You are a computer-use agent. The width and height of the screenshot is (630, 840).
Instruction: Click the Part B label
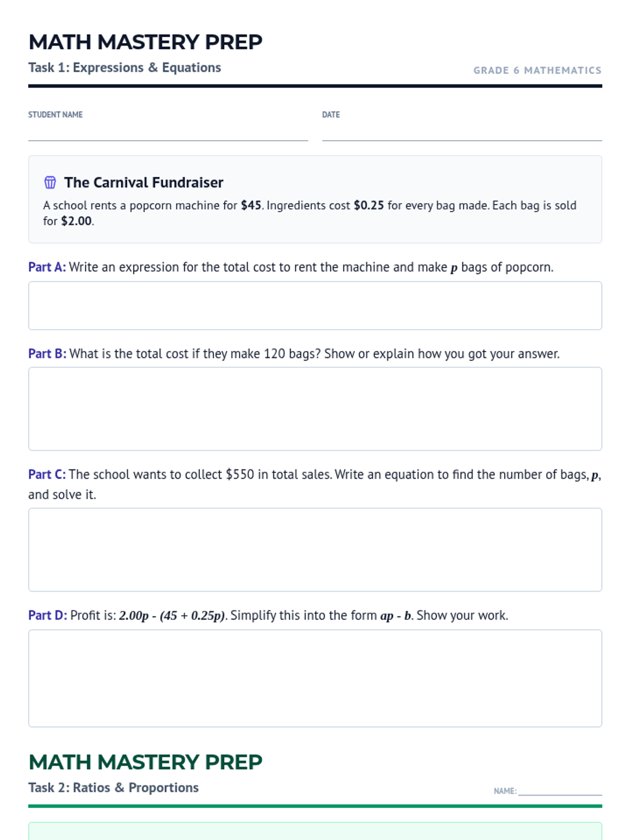pos(47,354)
